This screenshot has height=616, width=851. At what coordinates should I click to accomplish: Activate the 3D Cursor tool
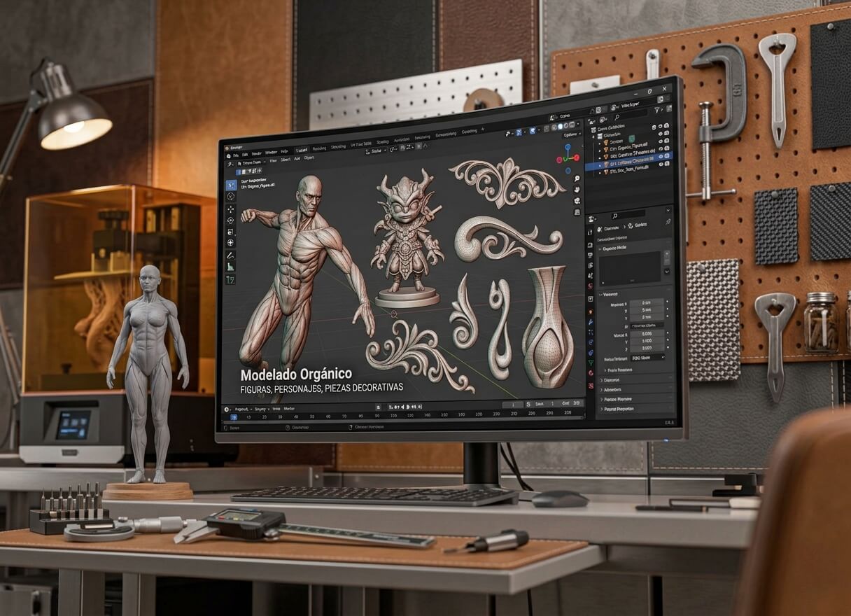tap(231, 197)
